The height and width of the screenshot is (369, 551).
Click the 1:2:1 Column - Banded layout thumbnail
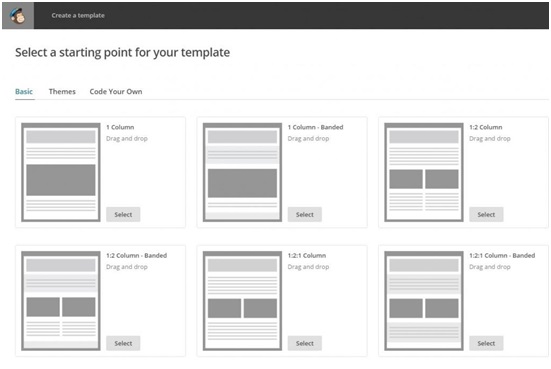tap(424, 301)
